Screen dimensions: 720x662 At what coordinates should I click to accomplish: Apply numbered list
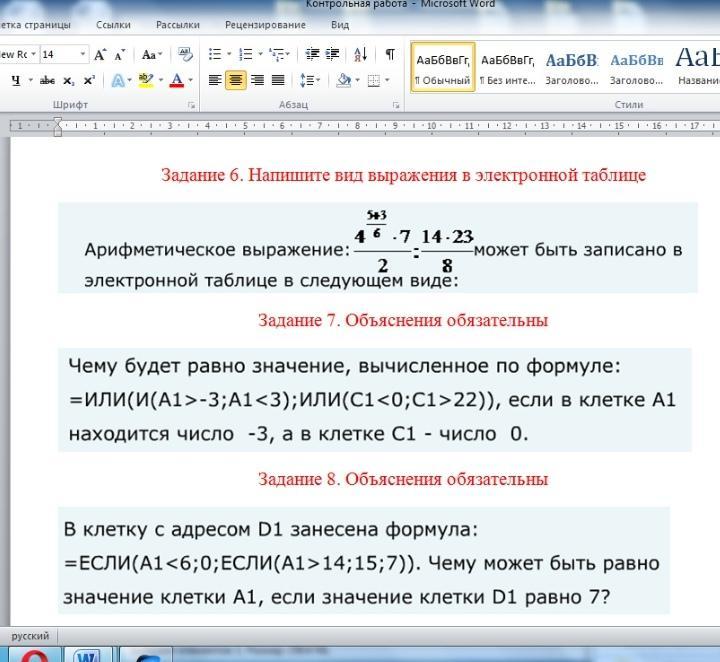click(246, 54)
